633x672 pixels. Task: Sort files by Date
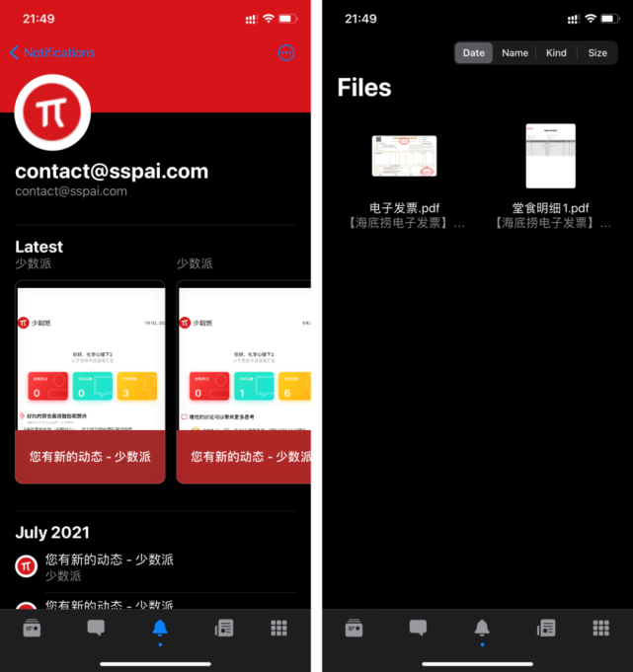point(473,52)
